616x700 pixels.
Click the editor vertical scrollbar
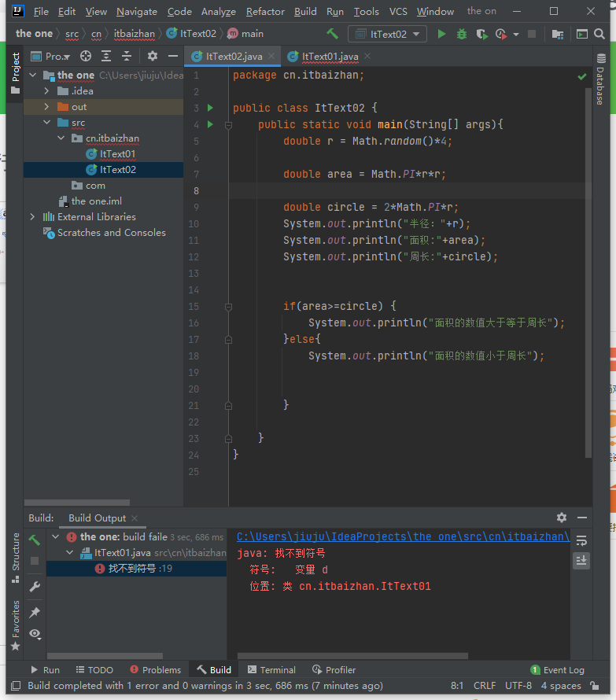click(x=588, y=273)
